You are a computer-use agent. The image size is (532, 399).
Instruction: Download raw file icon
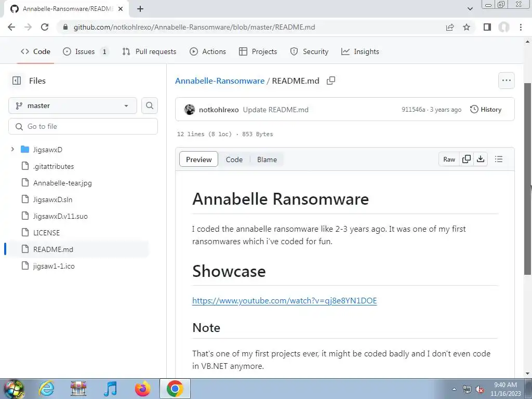481,159
